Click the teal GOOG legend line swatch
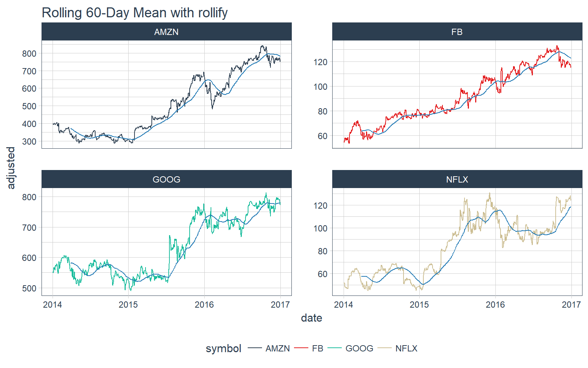This screenshot has width=588, height=368. pos(334,348)
